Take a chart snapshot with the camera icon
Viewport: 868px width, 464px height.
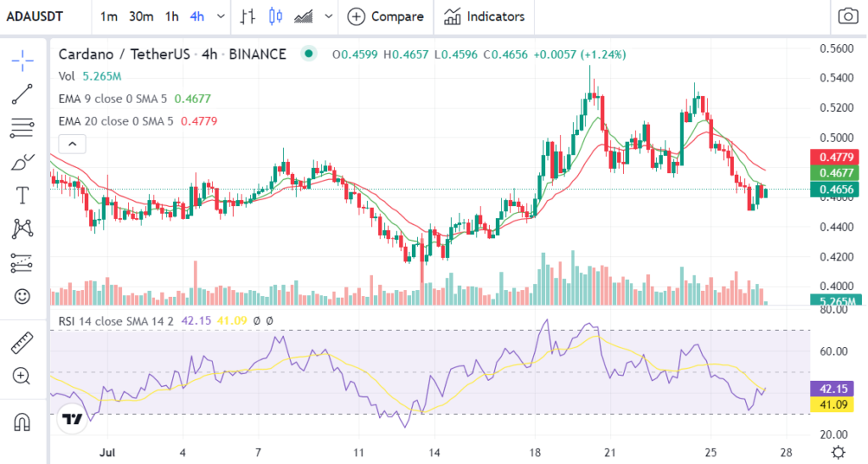point(848,16)
